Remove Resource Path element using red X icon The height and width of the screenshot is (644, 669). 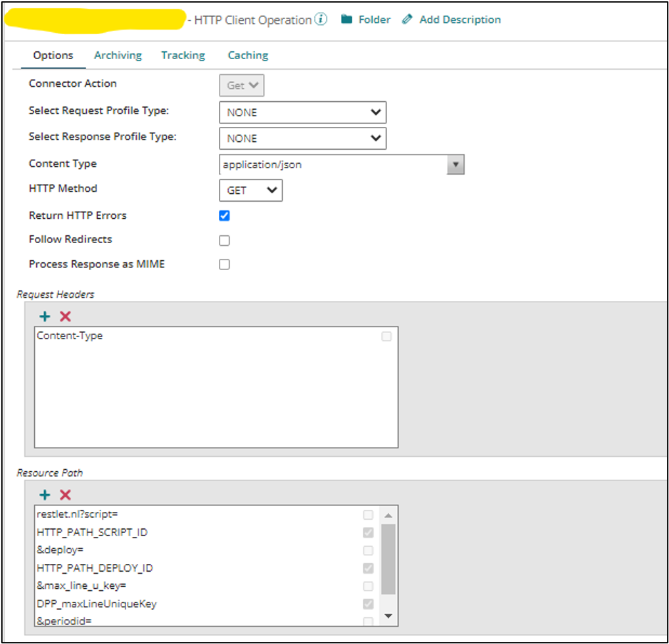click(x=65, y=495)
